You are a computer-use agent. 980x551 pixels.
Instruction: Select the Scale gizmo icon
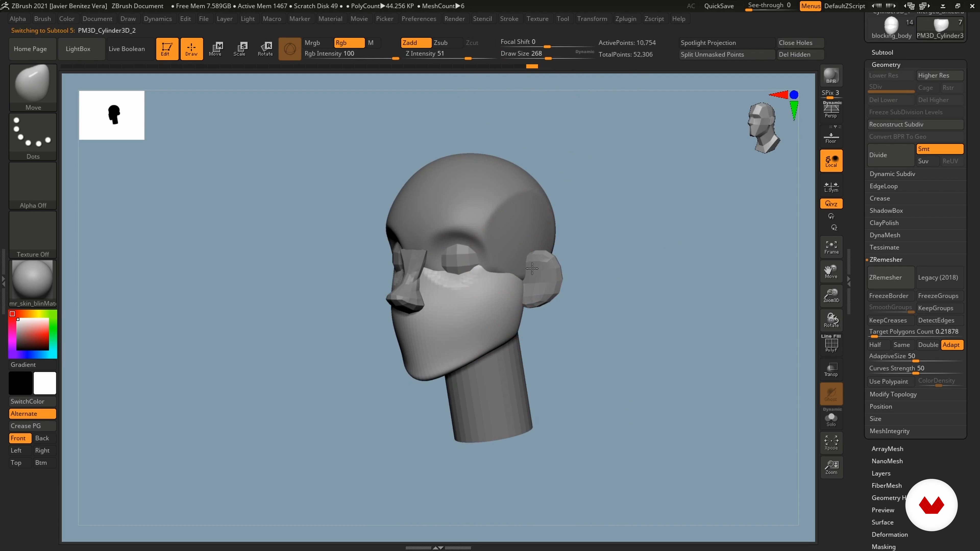(x=240, y=49)
